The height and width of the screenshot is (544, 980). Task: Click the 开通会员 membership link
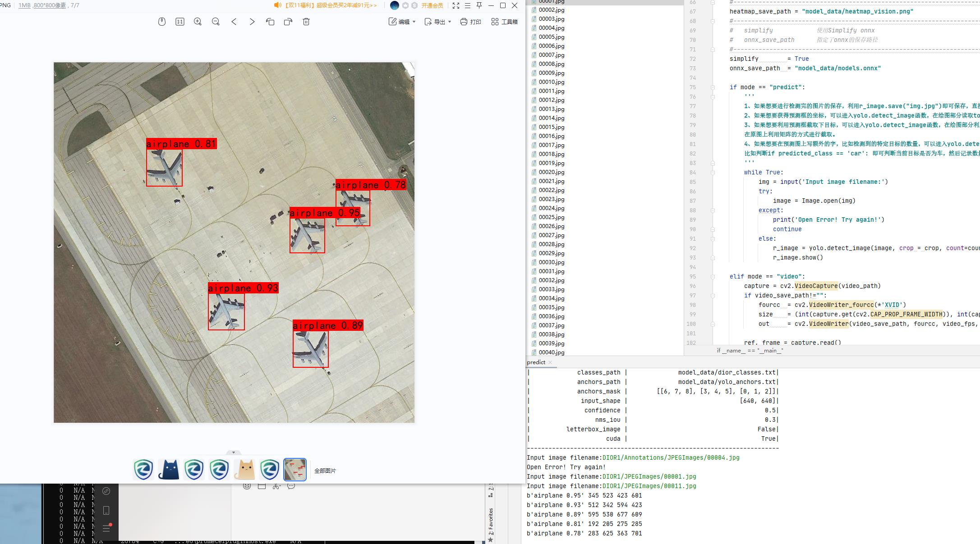point(432,5)
